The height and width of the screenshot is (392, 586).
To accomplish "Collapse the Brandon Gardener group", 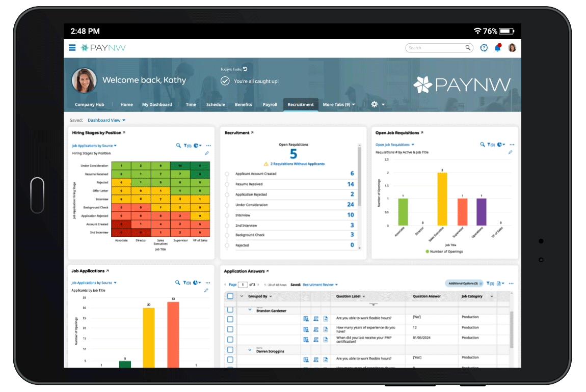I will click(x=250, y=310).
